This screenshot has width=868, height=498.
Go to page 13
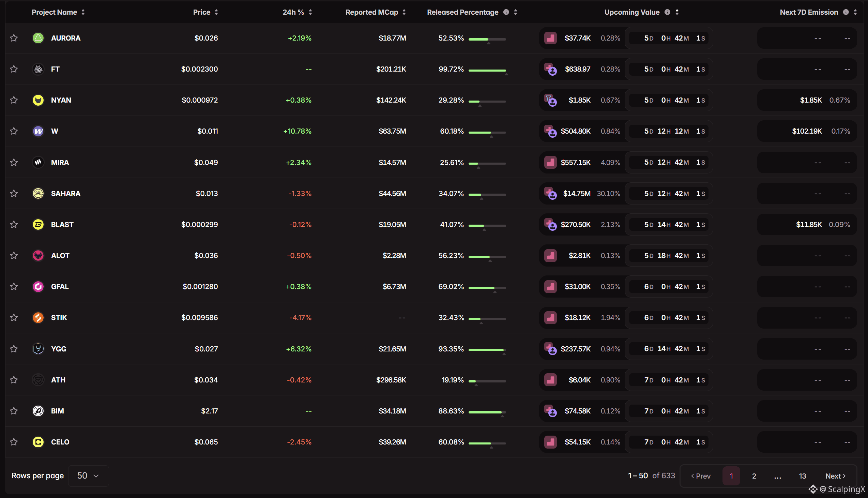point(802,476)
